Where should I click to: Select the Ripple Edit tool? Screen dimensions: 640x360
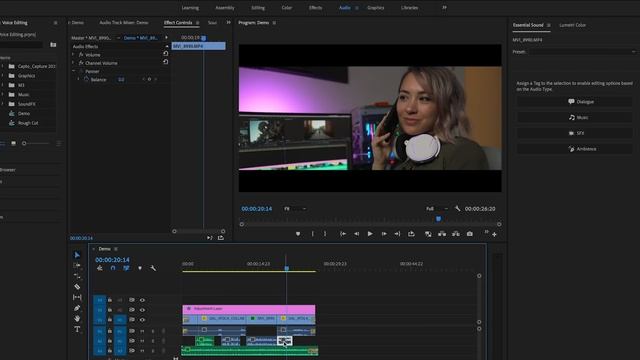77,276
